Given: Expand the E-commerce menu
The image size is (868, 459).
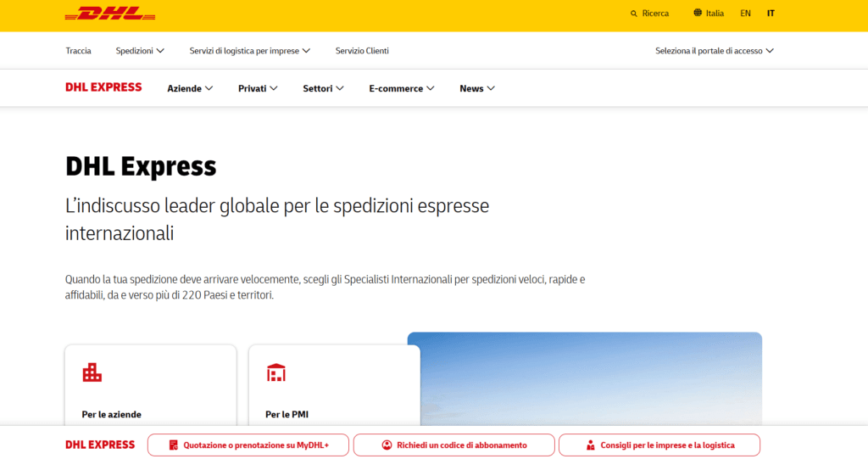Looking at the screenshot, I should tap(402, 88).
